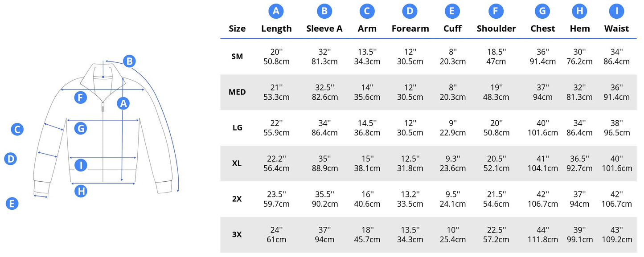644x257 pixels.
Task: Click the G chest marker on jacket diagram
Action: [x=80, y=129]
